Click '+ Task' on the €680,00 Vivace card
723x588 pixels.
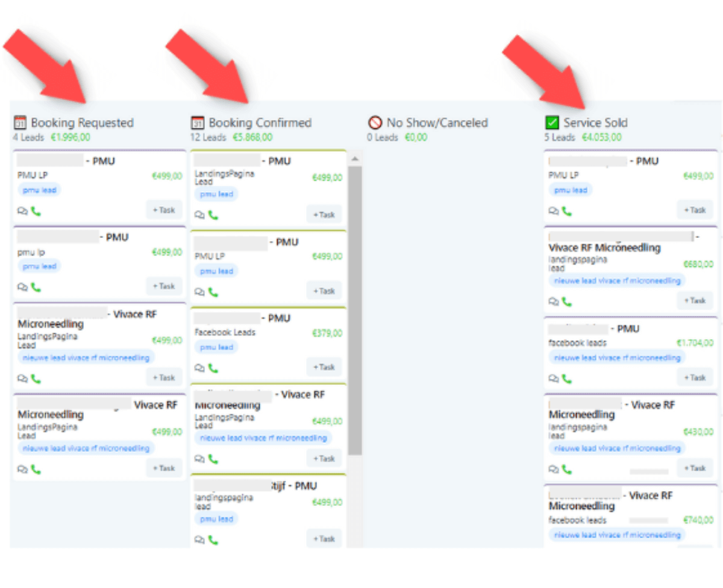click(x=695, y=300)
